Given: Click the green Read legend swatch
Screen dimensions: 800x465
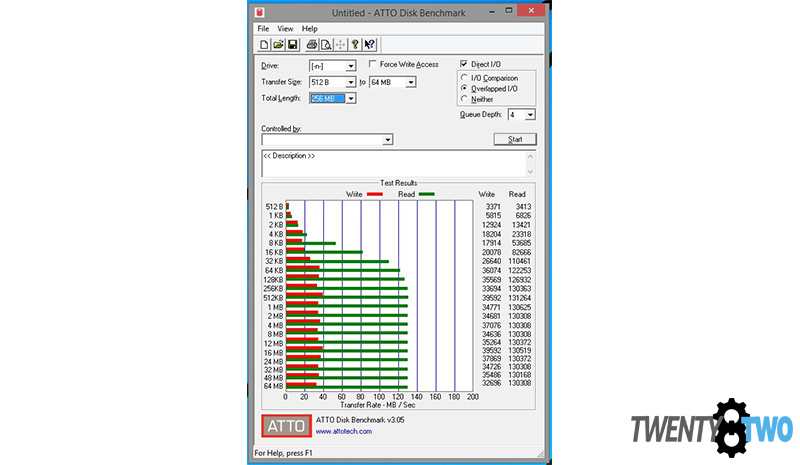Looking at the screenshot, I should click(x=427, y=194).
